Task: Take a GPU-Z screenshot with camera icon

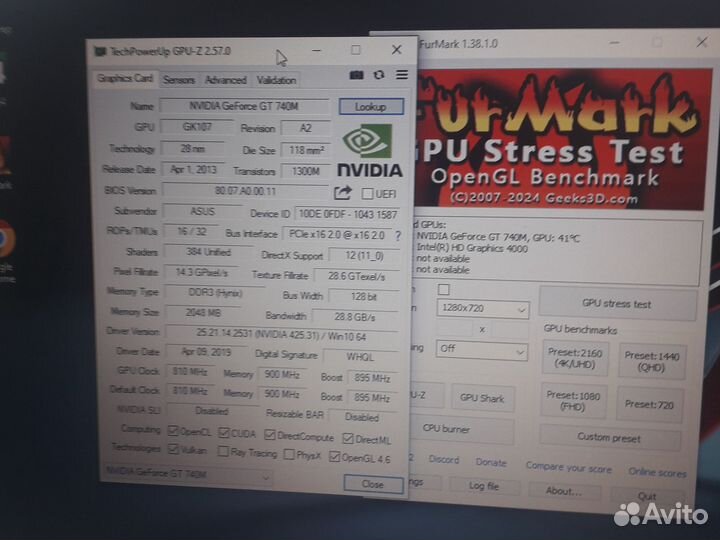Action: tap(356, 75)
